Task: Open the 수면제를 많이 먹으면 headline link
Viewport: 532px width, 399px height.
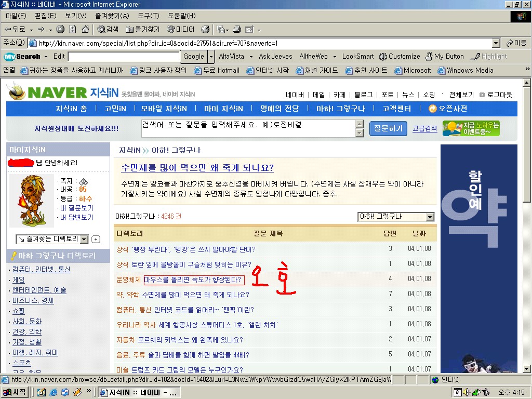Action: (x=197, y=168)
